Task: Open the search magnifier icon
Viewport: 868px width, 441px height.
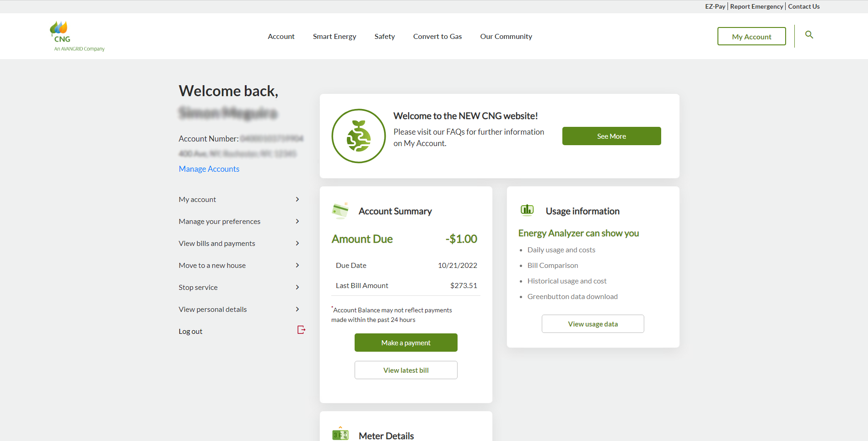Action: (x=809, y=35)
